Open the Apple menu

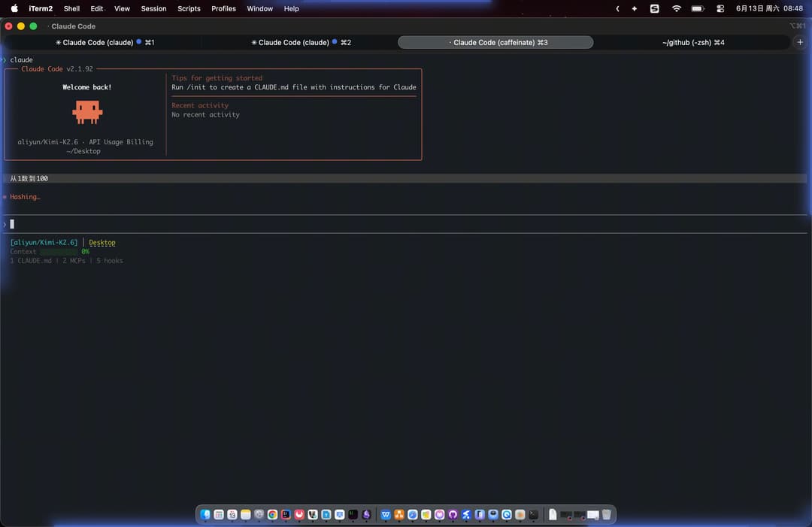tap(14, 8)
